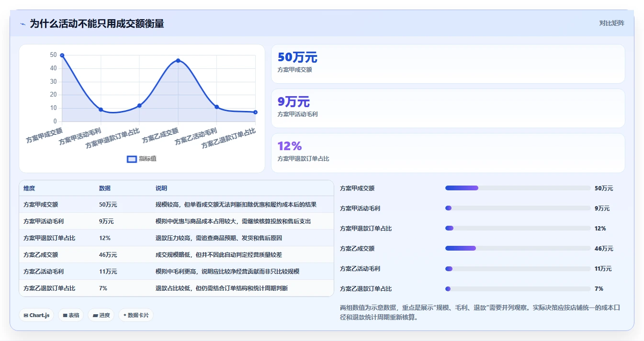644x341 pixels.
Task: Click the last chart point for 方案乙退款订单占比
Action: click(255, 112)
